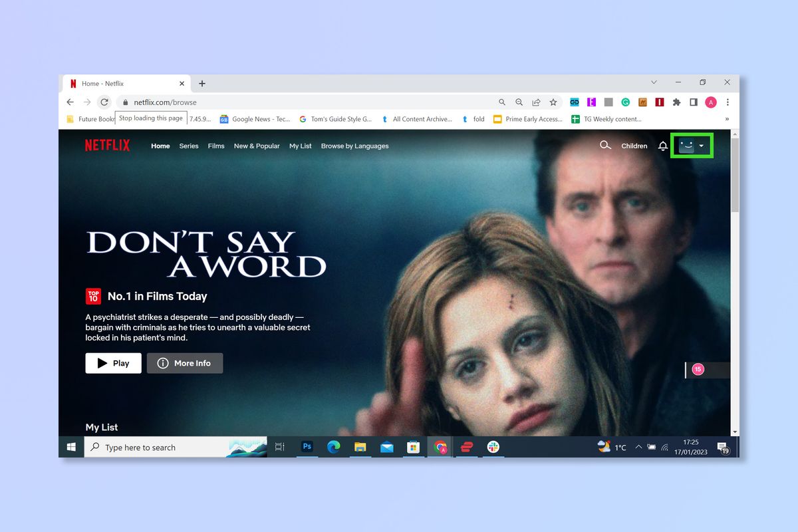Image resolution: width=798 pixels, height=532 pixels.
Task: Click the netflix.com/browse address bar
Action: point(166,102)
